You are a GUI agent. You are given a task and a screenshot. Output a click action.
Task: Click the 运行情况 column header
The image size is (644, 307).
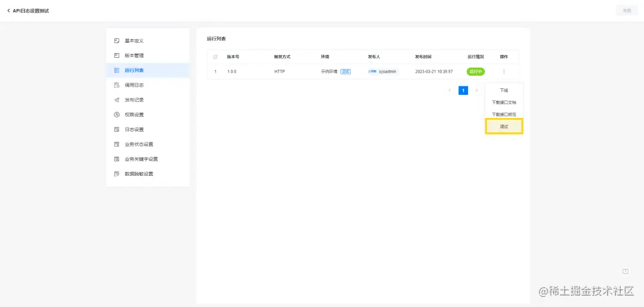point(476,57)
